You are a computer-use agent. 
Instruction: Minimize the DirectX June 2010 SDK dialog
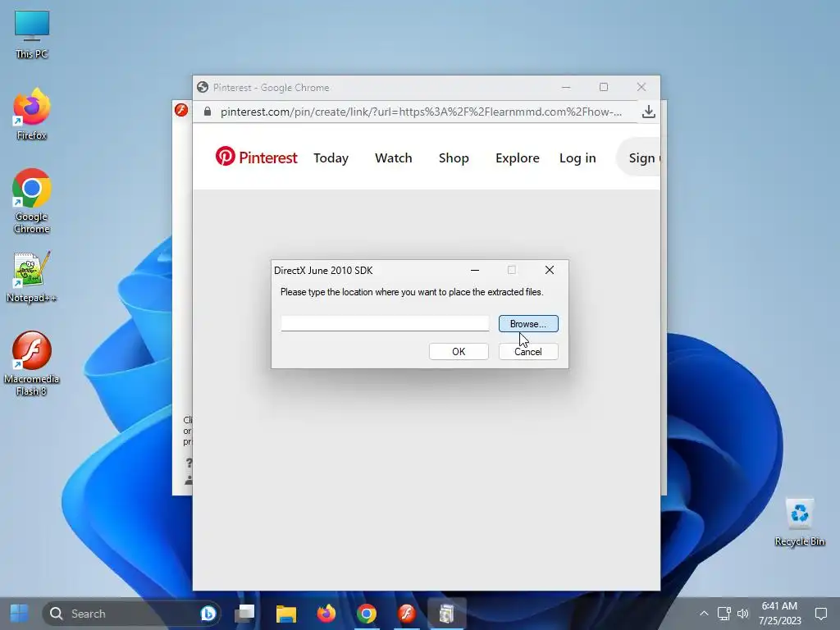pos(475,270)
